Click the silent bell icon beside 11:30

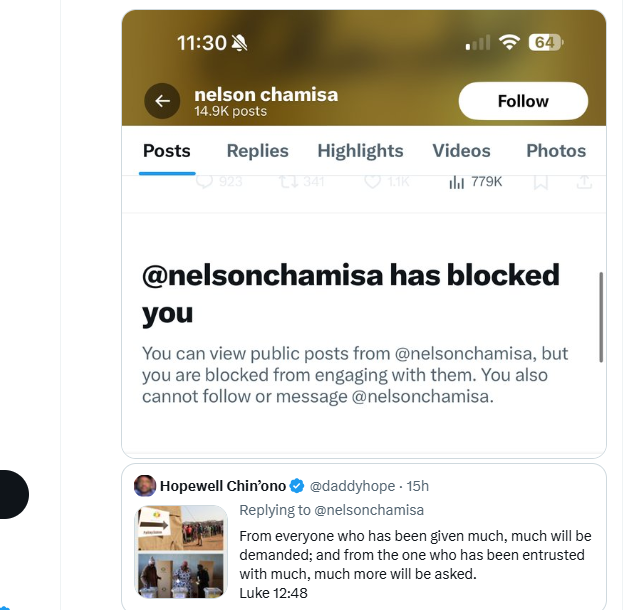coord(239,43)
